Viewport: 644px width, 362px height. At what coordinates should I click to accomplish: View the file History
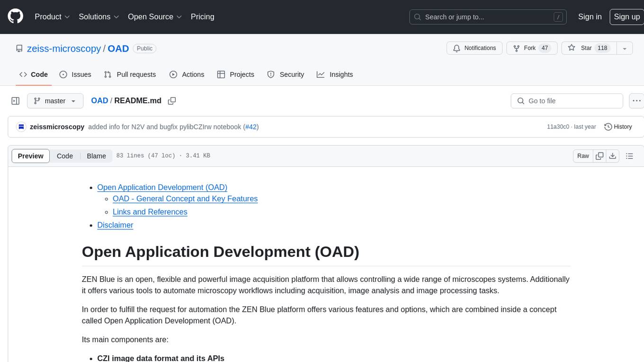tap(618, 127)
